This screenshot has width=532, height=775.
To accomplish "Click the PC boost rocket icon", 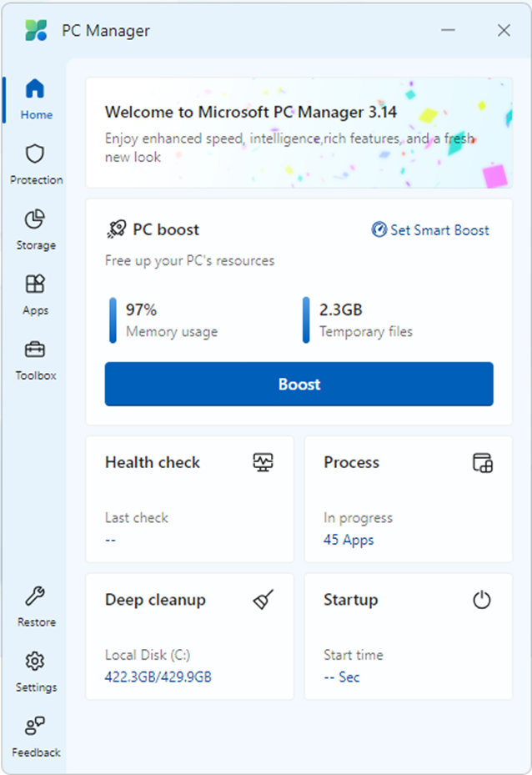I will tap(117, 229).
